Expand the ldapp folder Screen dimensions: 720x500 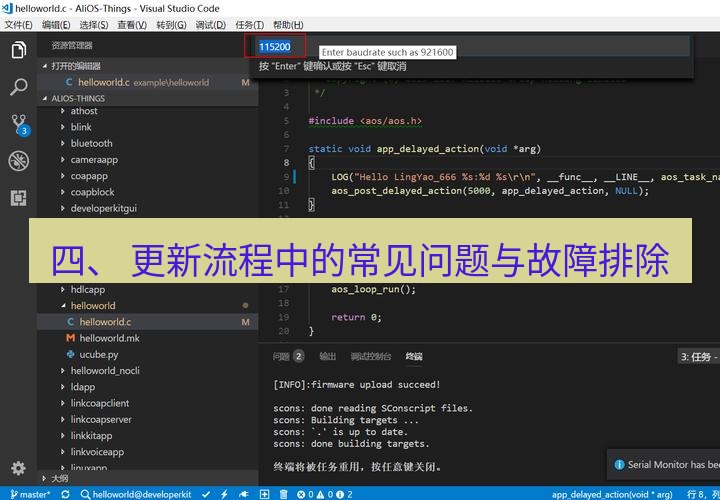83,387
